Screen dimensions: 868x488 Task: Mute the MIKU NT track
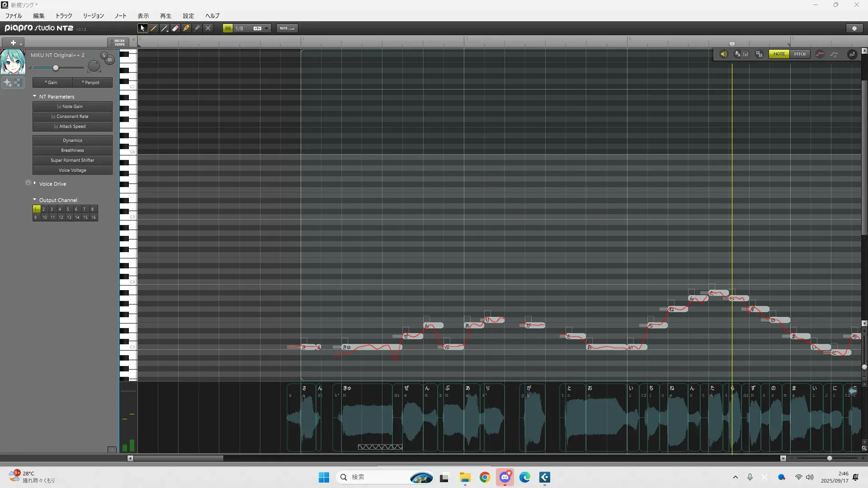coord(110,60)
